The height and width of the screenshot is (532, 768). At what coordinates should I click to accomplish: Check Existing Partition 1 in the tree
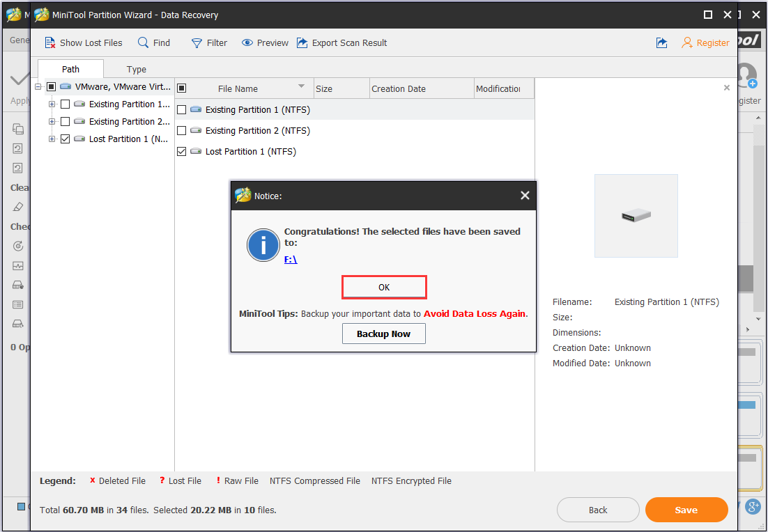(65, 104)
